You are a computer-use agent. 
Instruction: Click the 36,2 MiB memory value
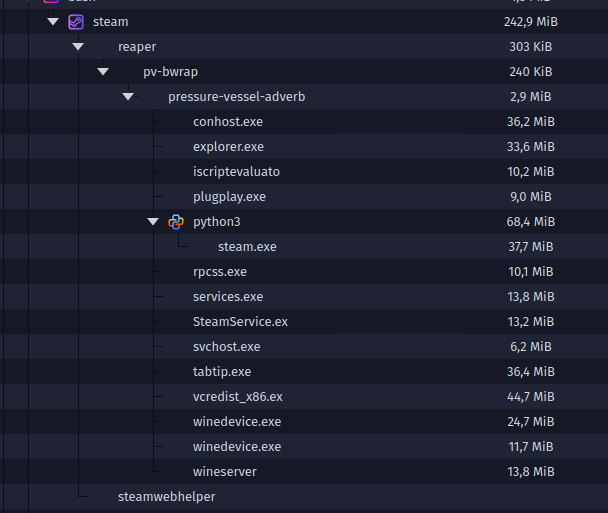coord(531,122)
